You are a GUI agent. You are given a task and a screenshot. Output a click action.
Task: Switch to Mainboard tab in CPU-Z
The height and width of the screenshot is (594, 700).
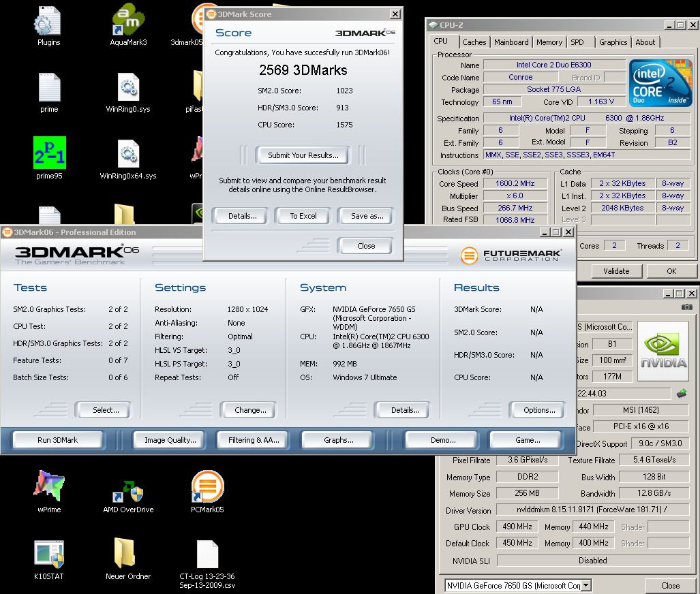point(511,42)
